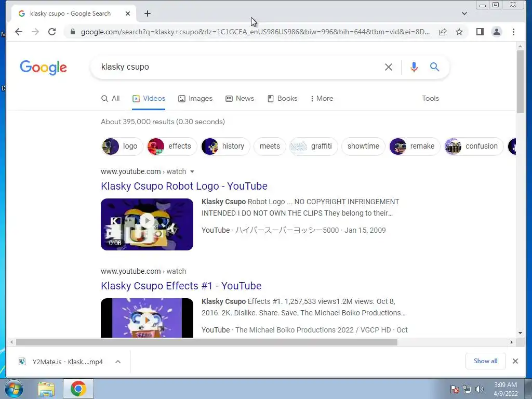Show all downloads

[486, 361]
